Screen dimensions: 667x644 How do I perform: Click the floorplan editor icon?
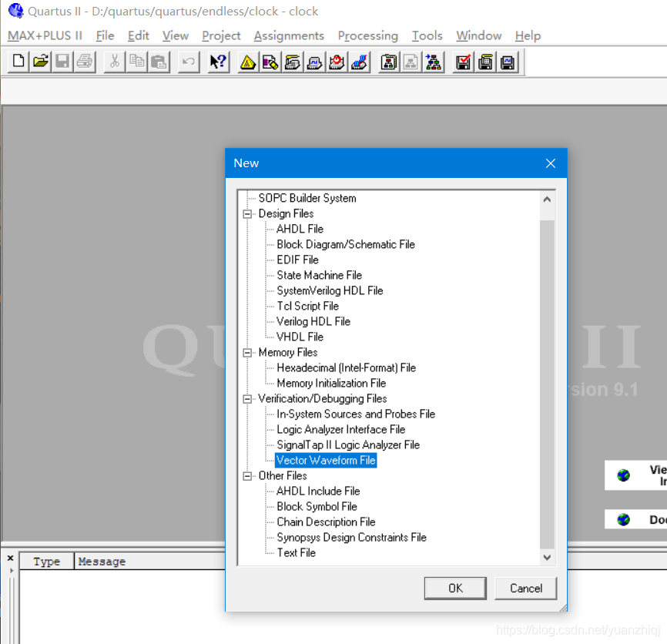point(292,62)
